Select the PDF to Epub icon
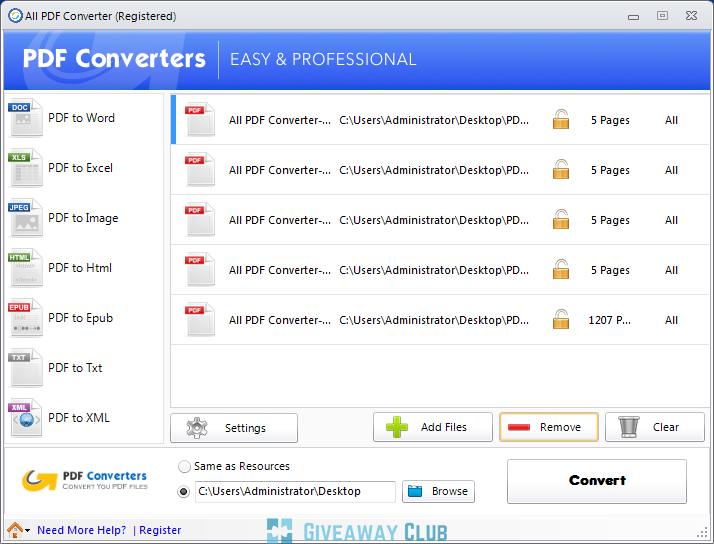Viewport: 714px width, 544px height. click(25, 318)
